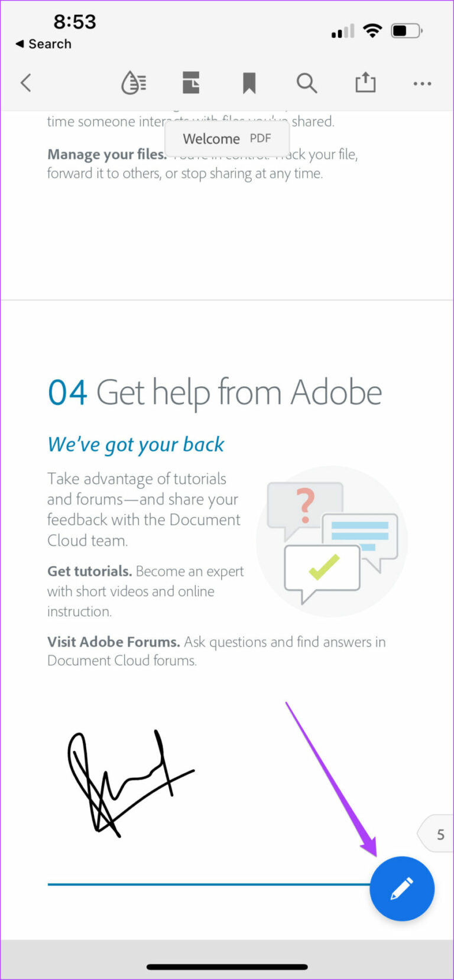Toggle the Wi-Fi status indicator
Viewport: 454px width, 980px height.
point(372,30)
